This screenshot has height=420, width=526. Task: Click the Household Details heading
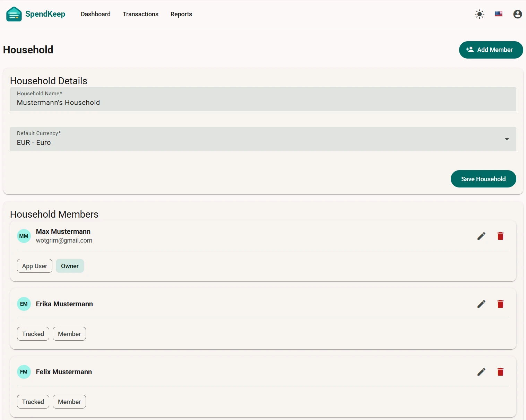point(49,81)
